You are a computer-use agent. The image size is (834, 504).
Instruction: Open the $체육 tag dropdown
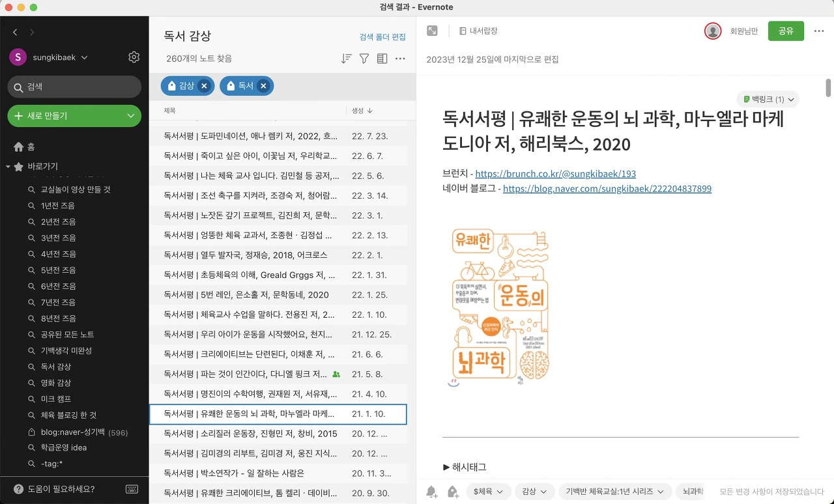488,492
